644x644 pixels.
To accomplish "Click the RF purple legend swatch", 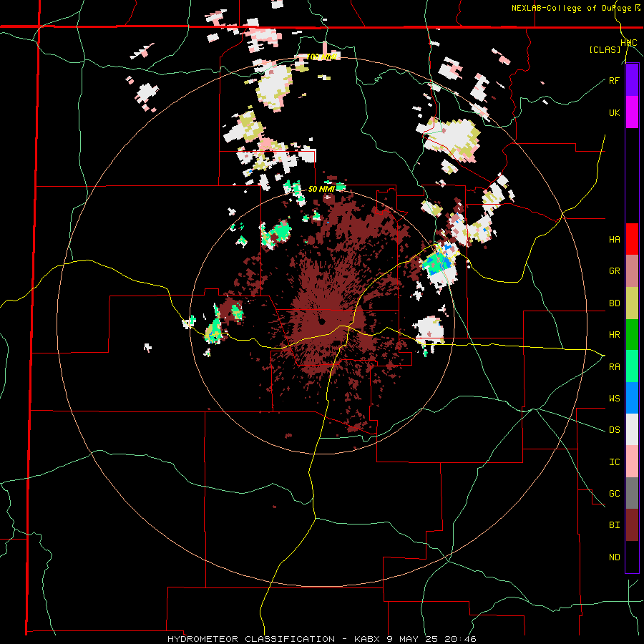I will point(632,80).
